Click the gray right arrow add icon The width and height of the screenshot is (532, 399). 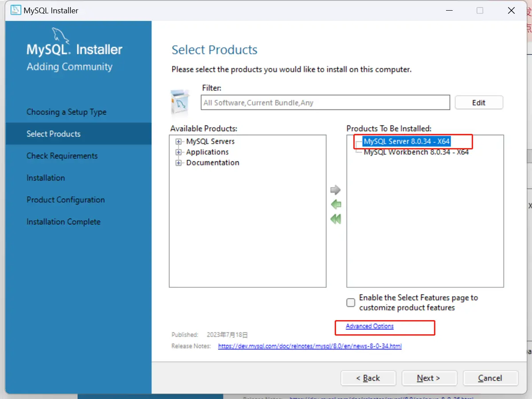tap(336, 190)
